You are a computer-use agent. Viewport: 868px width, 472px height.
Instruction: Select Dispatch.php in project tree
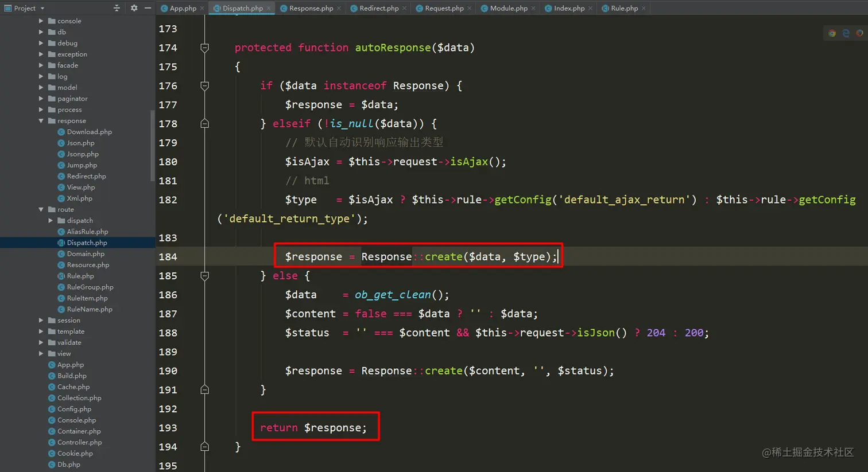[82, 243]
